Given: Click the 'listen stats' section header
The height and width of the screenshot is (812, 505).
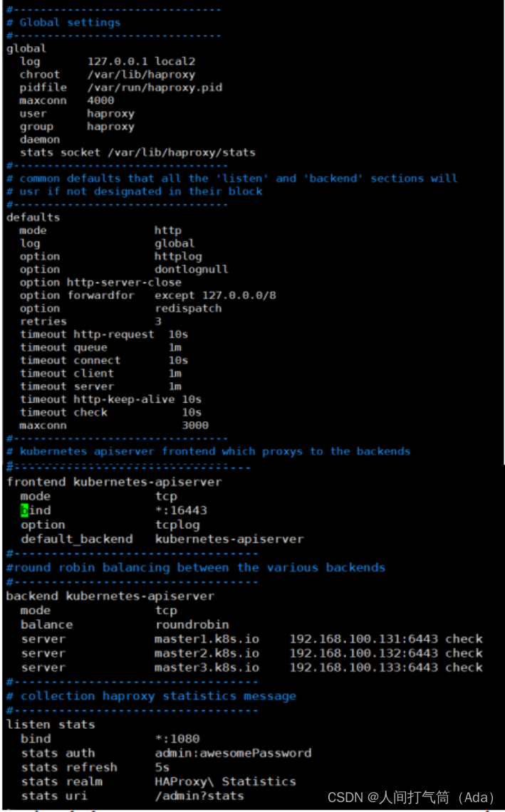Looking at the screenshot, I should 50,724.
